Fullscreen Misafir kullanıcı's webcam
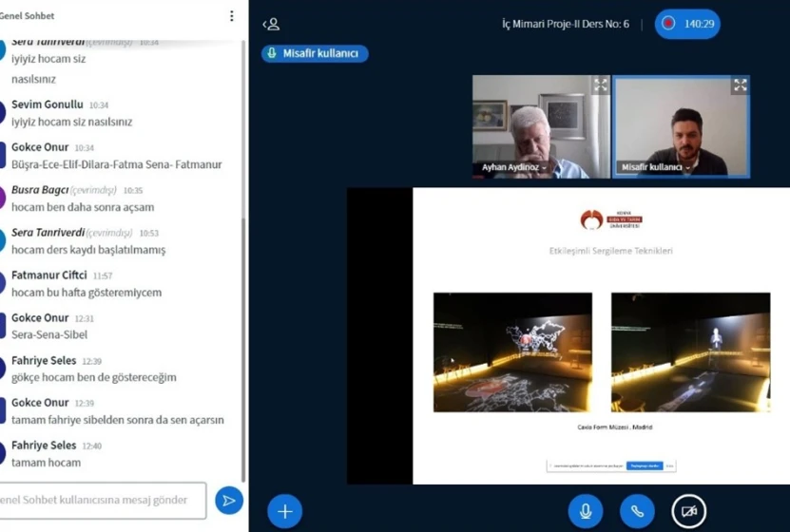The width and height of the screenshot is (790, 532). [x=740, y=85]
